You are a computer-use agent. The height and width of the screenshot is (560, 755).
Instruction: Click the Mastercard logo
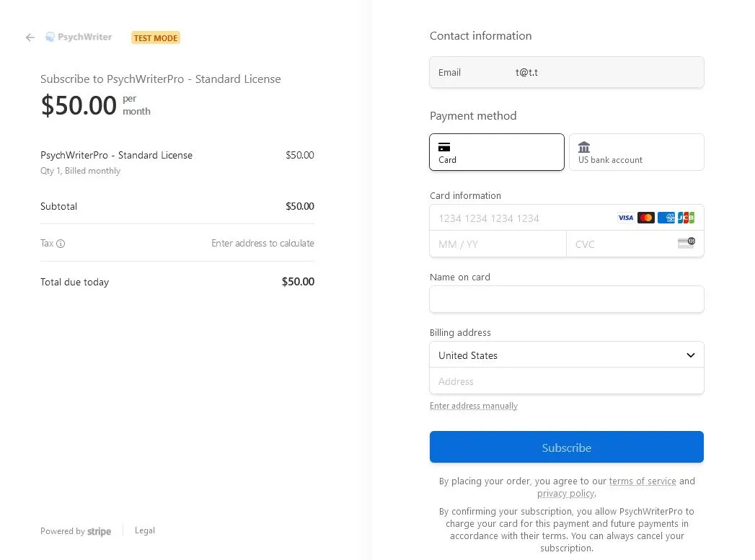(645, 218)
